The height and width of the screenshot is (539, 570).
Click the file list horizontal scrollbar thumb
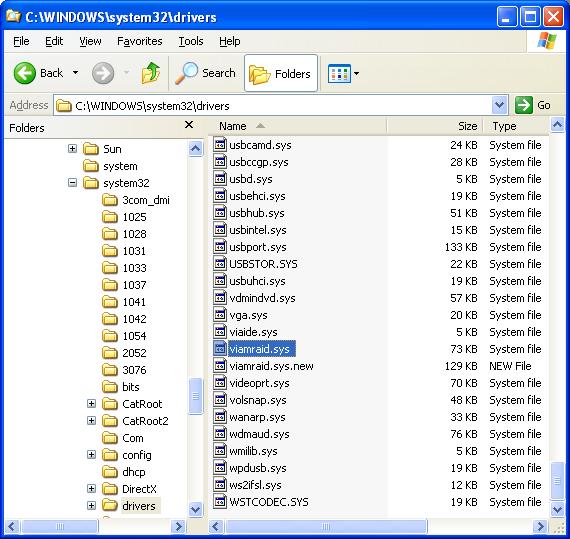(326, 526)
